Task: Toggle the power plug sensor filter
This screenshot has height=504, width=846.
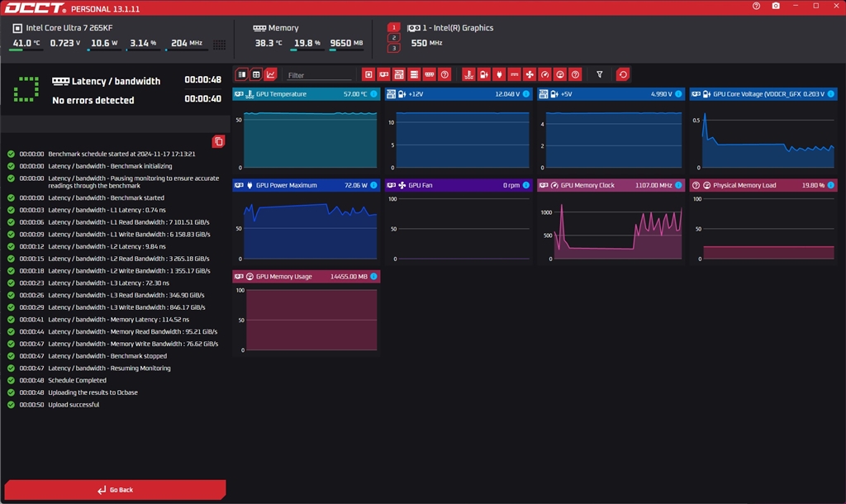Action: click(499, 74)
